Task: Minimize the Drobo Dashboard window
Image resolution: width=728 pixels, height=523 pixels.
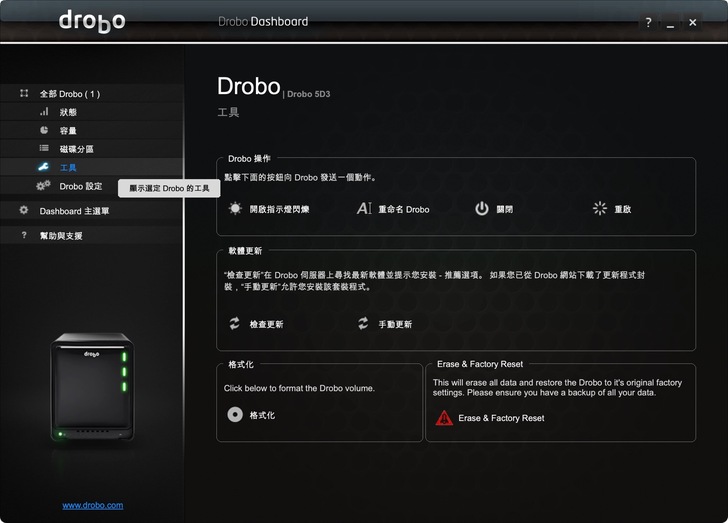Action: point(670,22)
